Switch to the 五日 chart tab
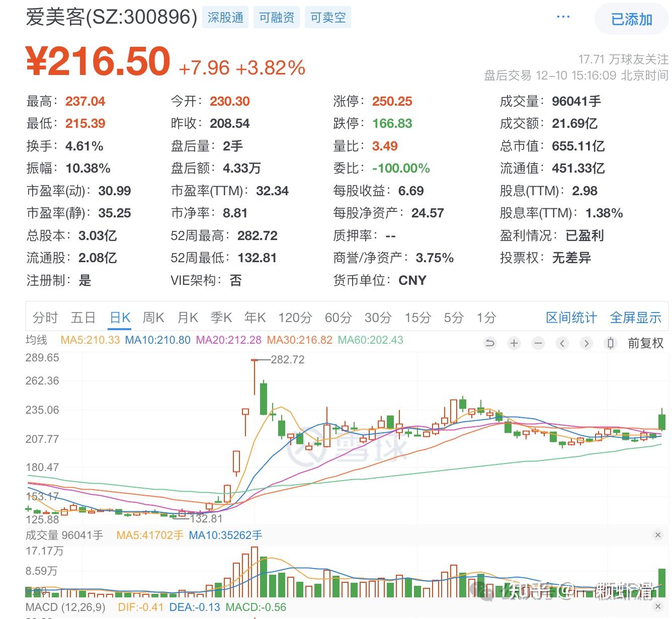This screenshot has width=672, height=619. click(83, 318)
